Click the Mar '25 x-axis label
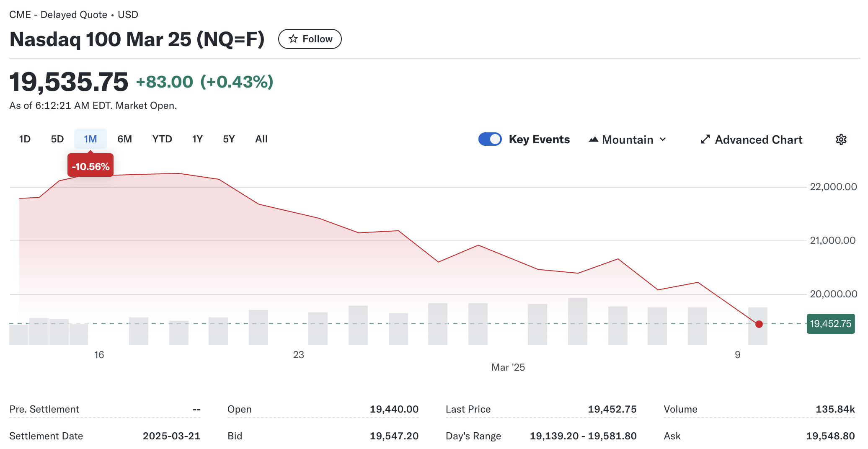The width and height of the screenshot is (868, 449). click(x=508, y=367)
